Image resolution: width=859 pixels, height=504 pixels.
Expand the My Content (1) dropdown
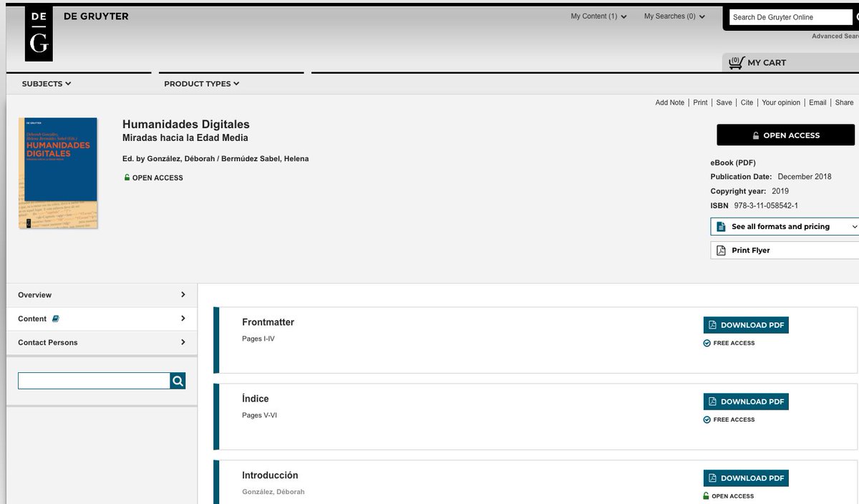click(x=598, y=16)
